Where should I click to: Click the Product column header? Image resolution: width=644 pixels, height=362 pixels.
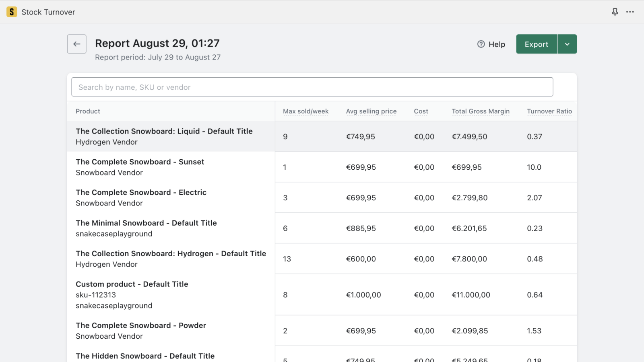88,111
